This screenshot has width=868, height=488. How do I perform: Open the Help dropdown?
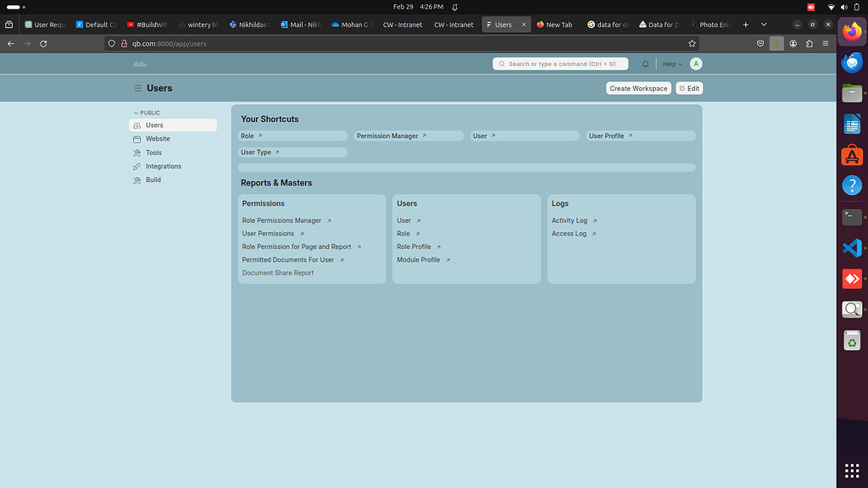click(670, 64)
